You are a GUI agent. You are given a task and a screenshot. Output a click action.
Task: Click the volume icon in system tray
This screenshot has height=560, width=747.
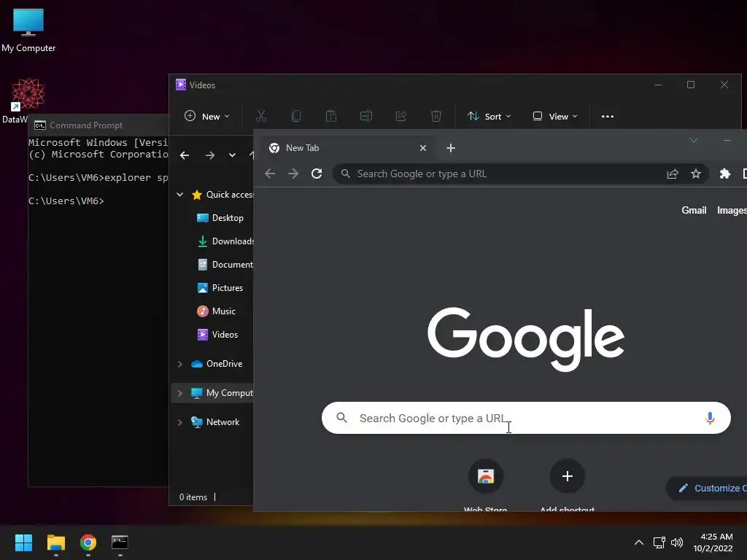(676, 542)
